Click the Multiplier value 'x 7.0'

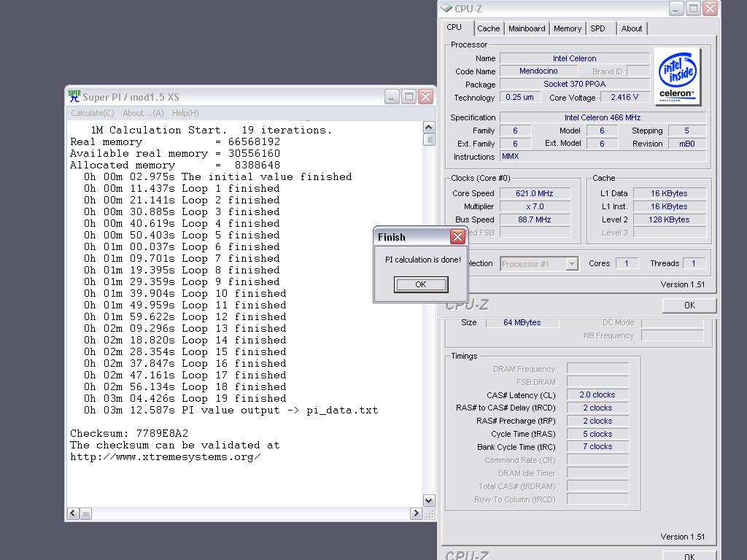[535, 206]
